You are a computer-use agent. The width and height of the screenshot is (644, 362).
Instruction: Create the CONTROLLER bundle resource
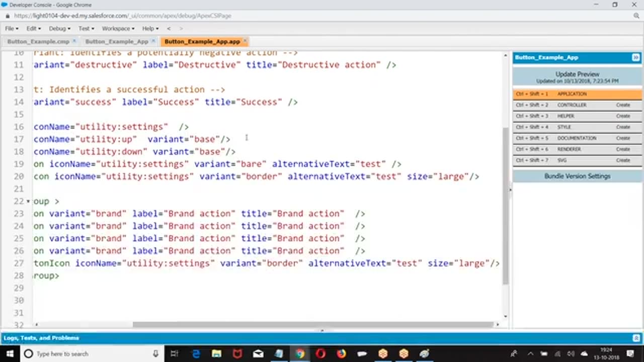pos(623,105)
